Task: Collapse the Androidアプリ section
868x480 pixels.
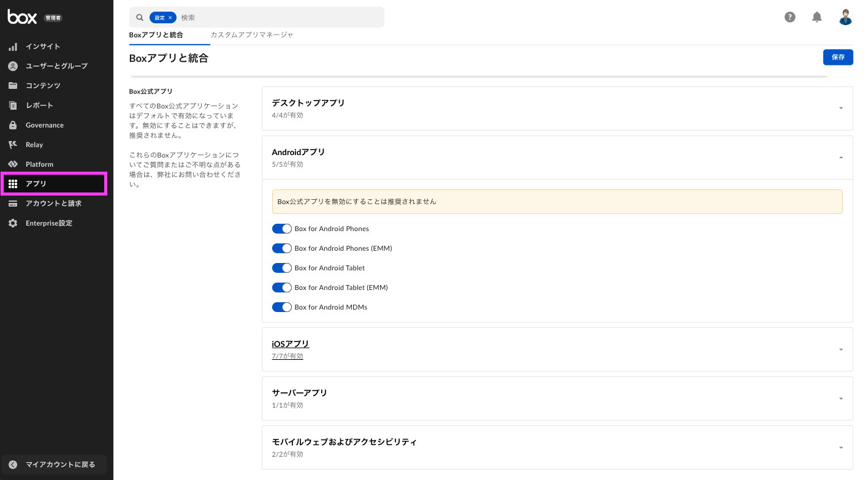Action: 840,158
